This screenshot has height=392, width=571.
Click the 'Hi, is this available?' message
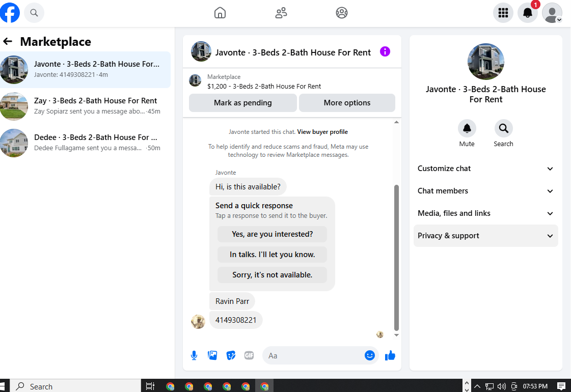(x=248, y=187)
